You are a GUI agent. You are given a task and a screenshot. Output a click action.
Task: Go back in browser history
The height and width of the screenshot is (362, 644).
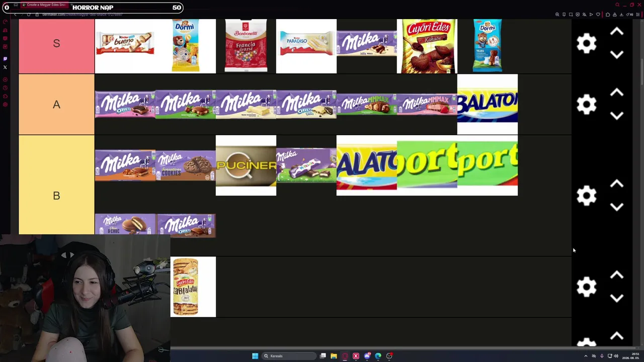coord(16,14)
